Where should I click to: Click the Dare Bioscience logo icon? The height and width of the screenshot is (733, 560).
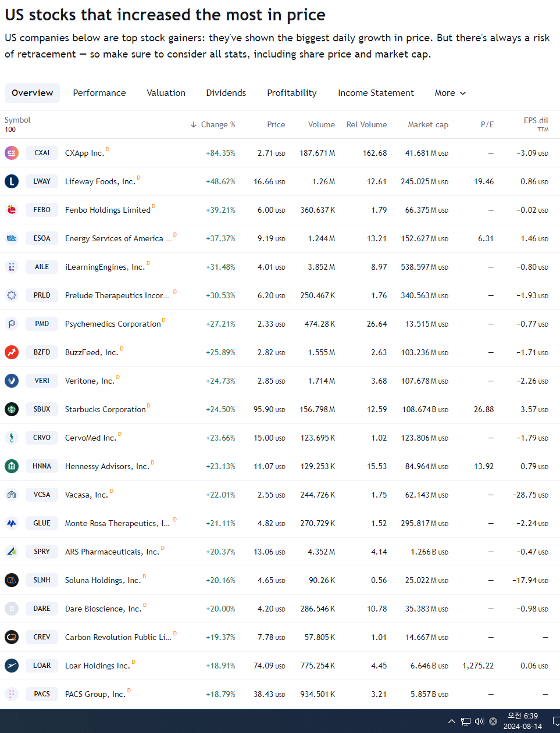point(12,609)
